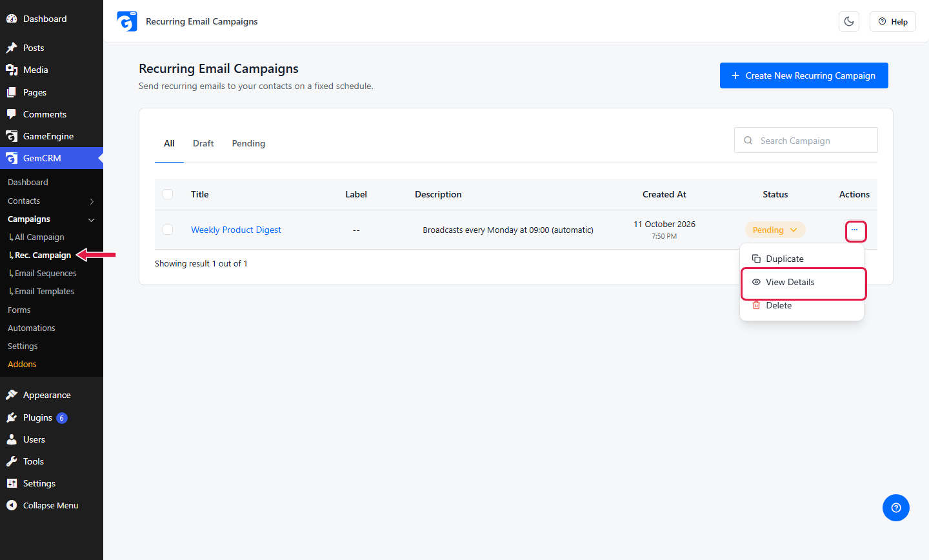Click the Posts pushpin icon
This screenshot has width=929, height=560.
tap(12, 48)
